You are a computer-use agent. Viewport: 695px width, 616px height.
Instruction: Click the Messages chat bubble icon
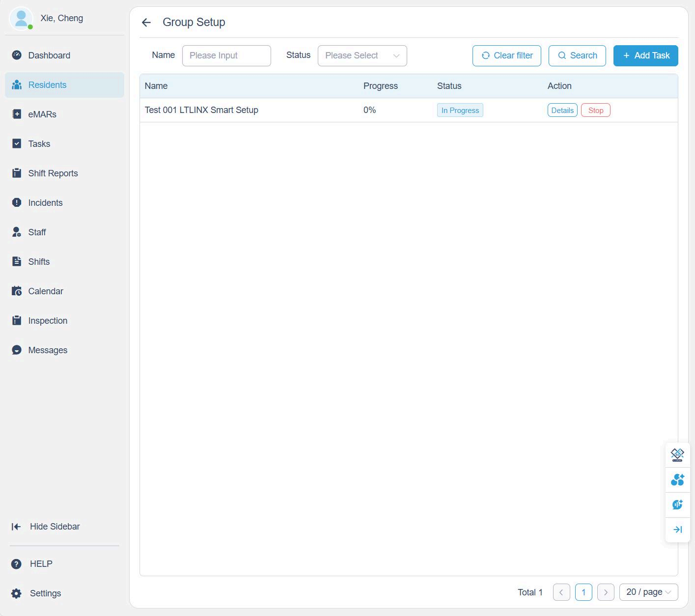17,350
